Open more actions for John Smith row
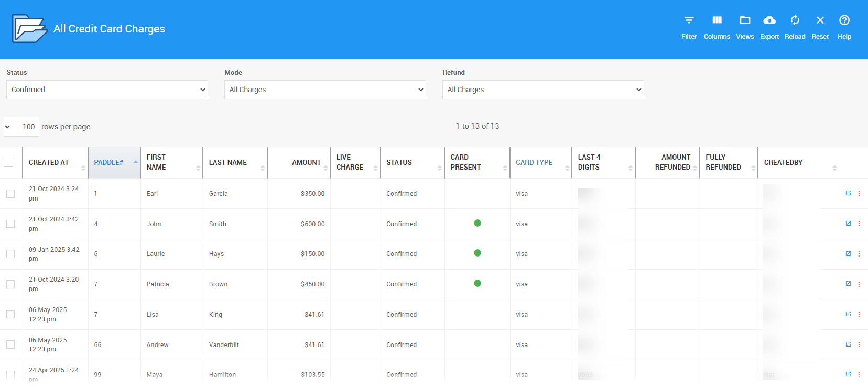Viewport: 868px width, 389px height. pos(859,224)
